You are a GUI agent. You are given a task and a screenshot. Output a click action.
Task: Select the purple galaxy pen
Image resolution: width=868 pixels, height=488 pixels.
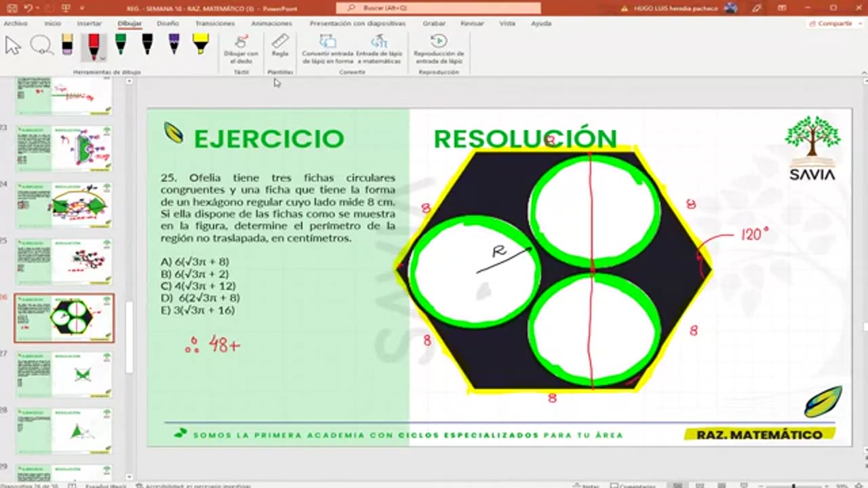click(174, 45)
